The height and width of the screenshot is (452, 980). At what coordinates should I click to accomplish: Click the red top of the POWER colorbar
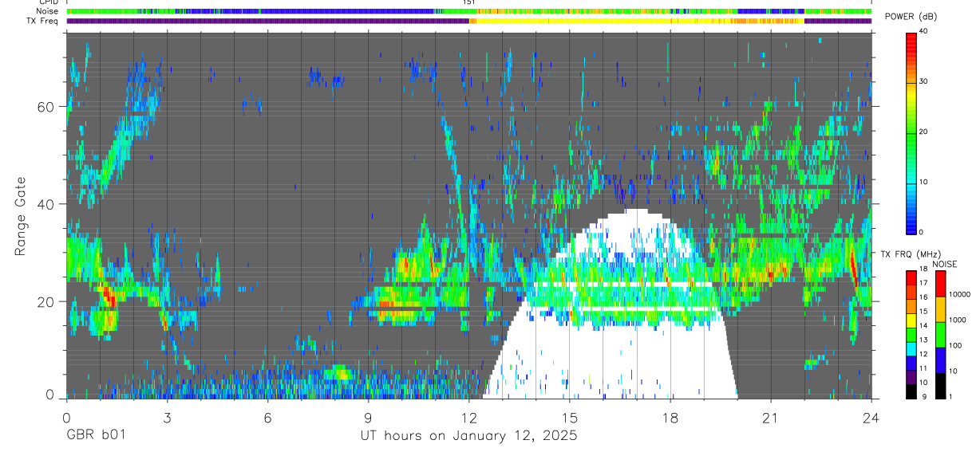911,38
